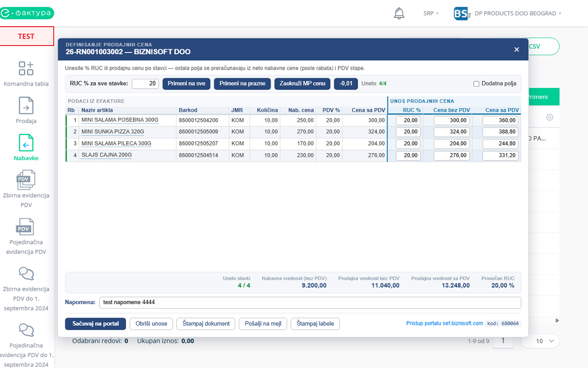
Task: Go to Prodaja sales icon
Action: [26, 105]
